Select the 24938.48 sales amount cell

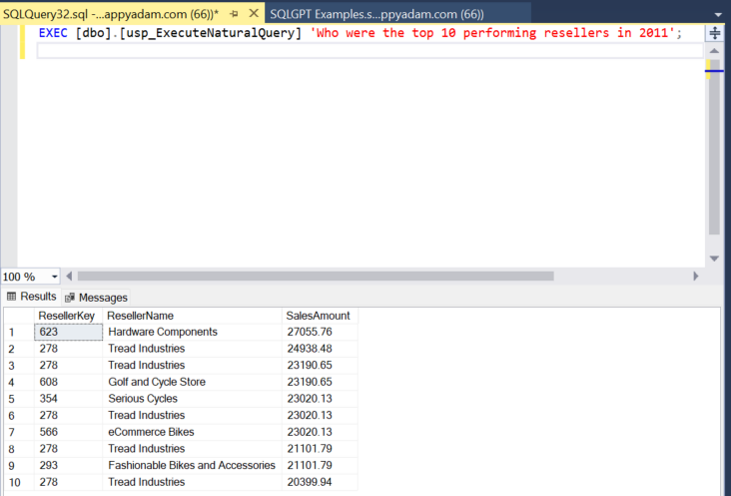coord(320,349)
